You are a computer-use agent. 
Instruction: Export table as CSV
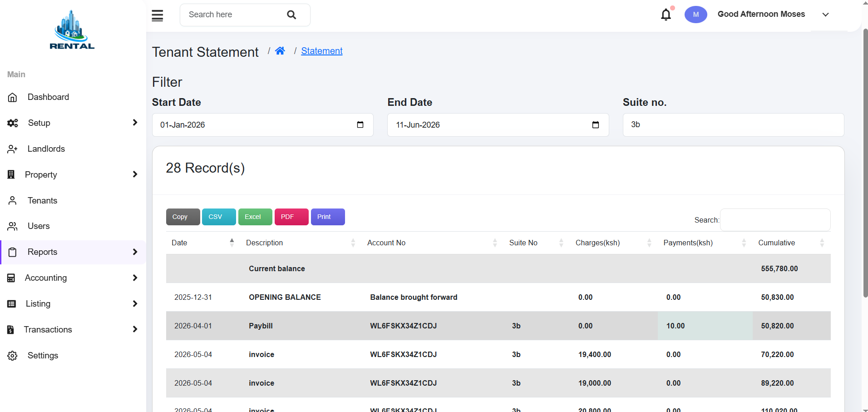(x=219, y=217)
